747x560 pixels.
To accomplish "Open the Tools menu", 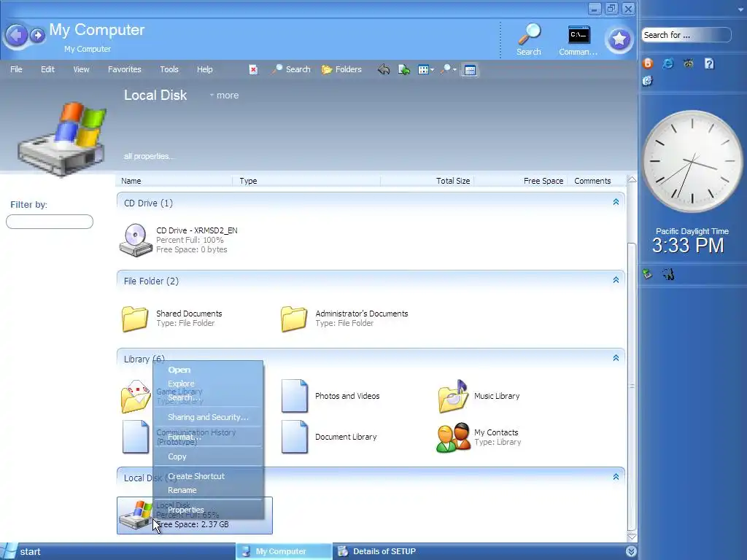I will click(169, 69).
